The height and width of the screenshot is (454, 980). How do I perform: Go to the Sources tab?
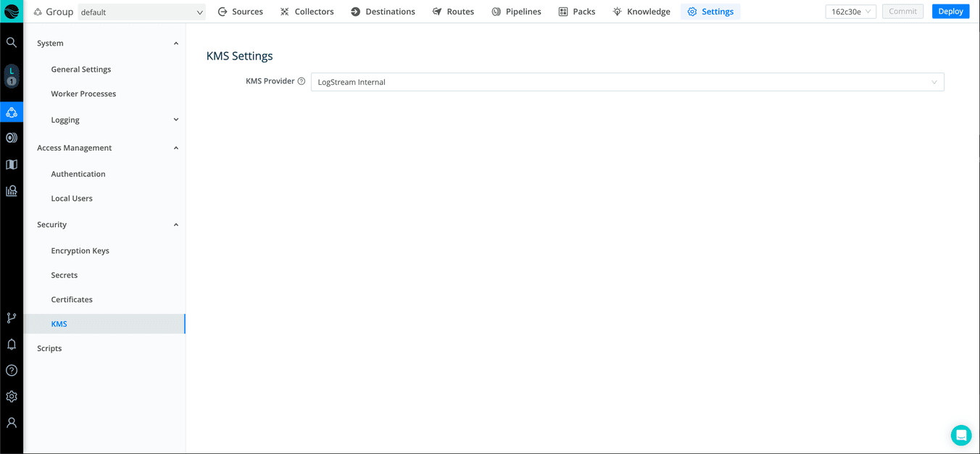coord(240,12)
